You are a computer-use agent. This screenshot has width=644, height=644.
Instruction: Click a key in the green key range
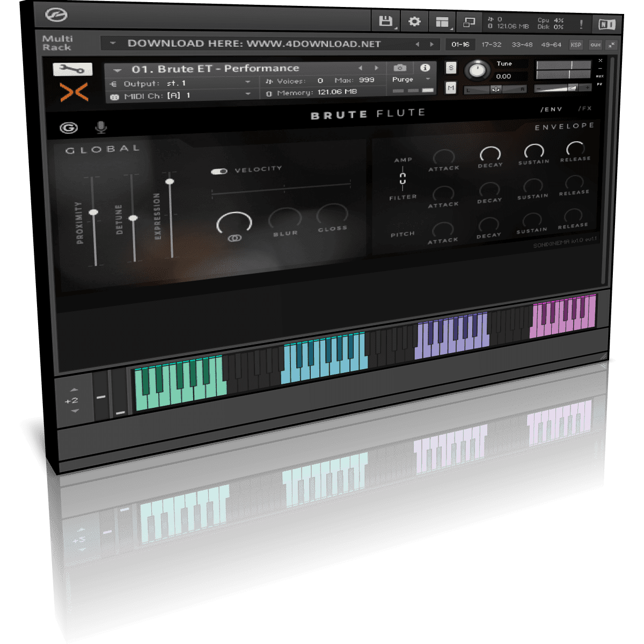click(180, 382)
